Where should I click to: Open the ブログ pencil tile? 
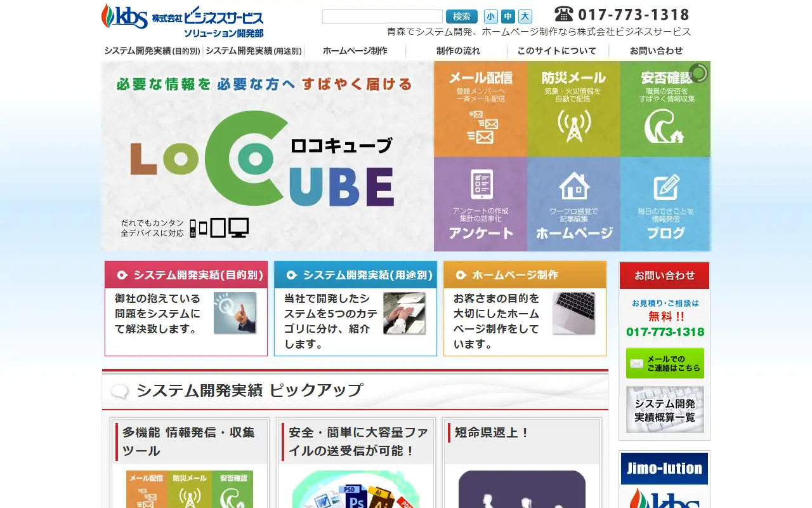click(665, 204)
